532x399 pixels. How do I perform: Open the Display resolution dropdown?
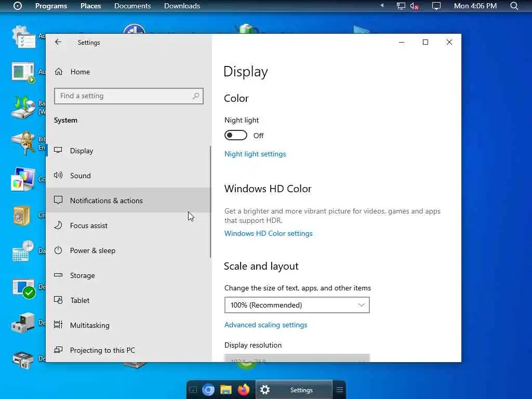pos(297,358)
